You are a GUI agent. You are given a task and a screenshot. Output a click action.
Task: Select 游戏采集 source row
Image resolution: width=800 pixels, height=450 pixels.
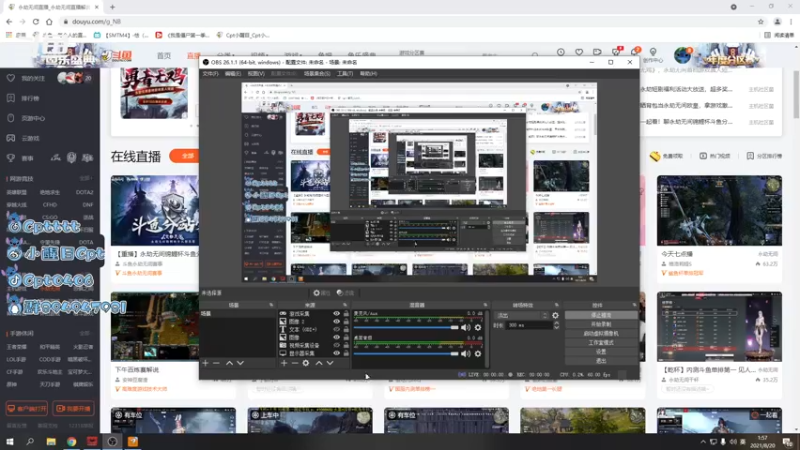point(314,314)
